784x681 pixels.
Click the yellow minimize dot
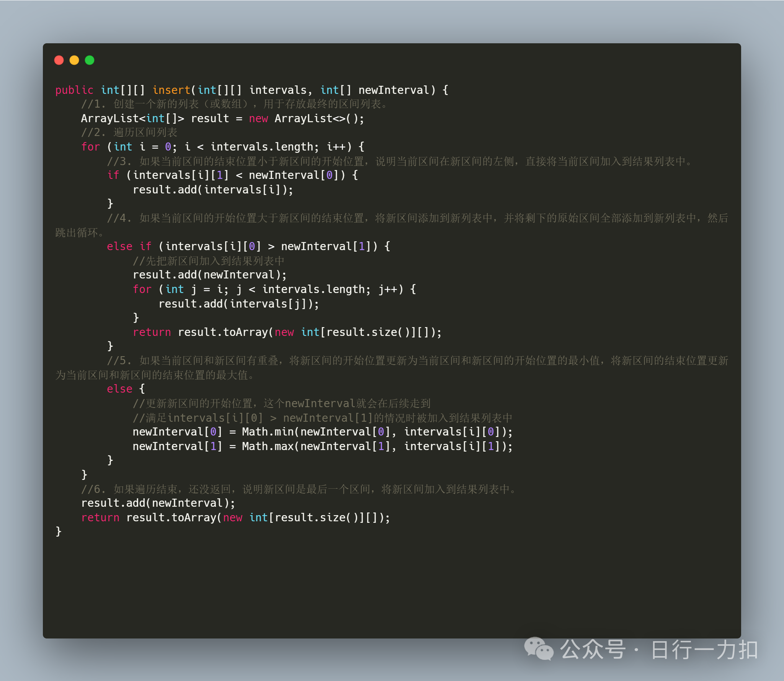point(74,60)
